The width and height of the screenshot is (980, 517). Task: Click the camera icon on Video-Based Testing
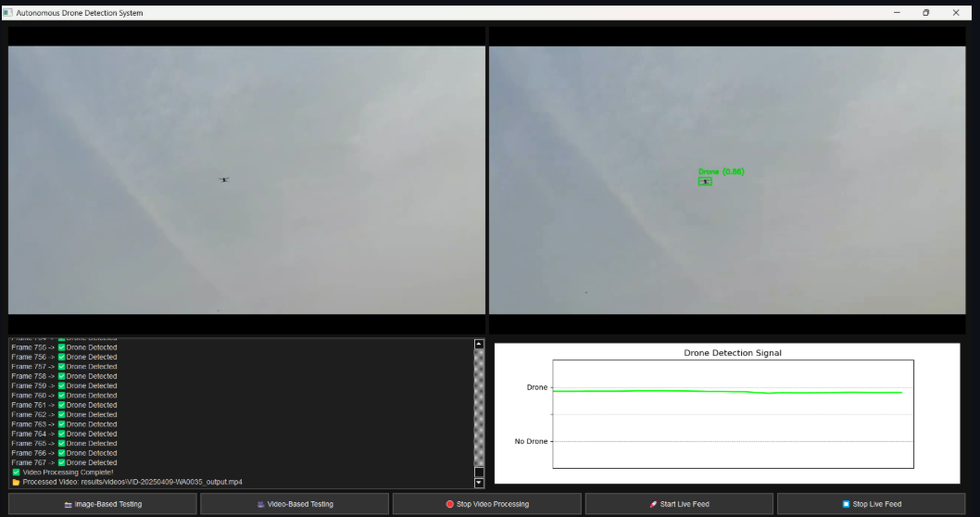coord(260,504)
